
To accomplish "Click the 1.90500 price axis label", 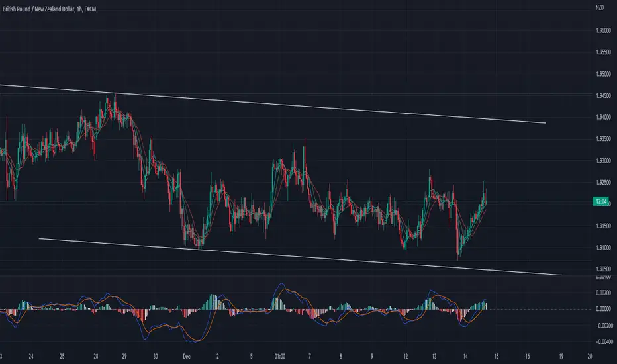I will pos(603,269).
